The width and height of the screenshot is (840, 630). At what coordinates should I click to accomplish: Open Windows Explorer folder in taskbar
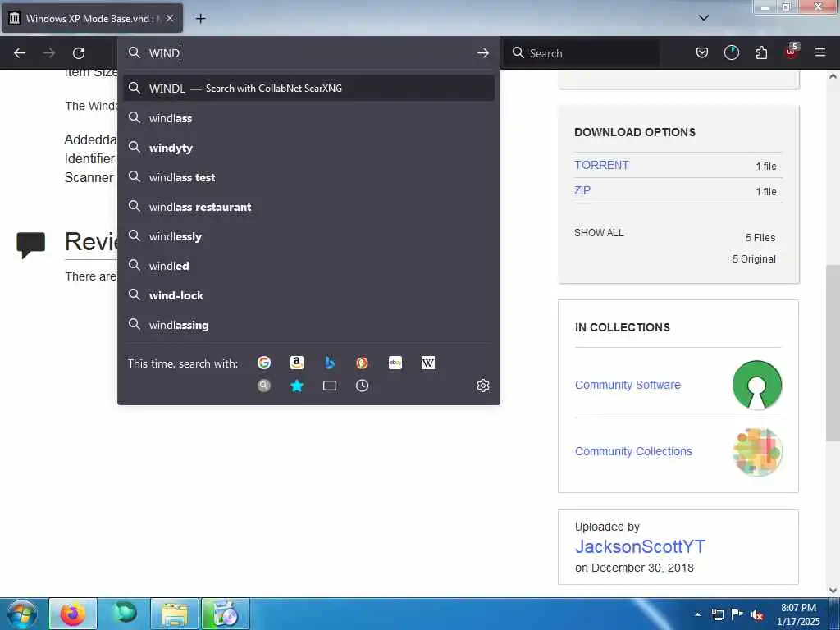[175, 614]
